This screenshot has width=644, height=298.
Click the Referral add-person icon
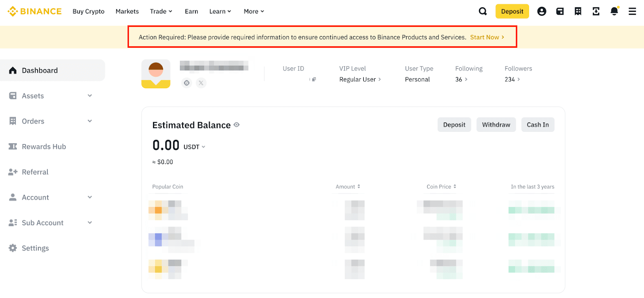13,172
